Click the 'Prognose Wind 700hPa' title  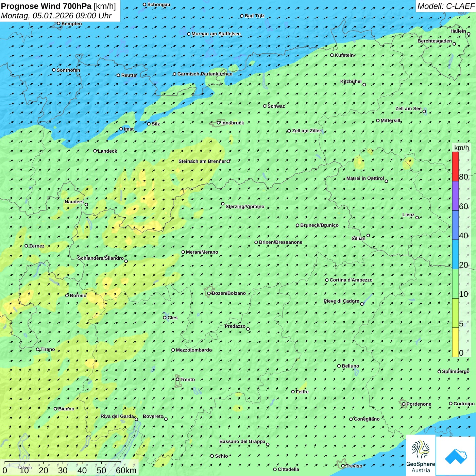coord(46,6)
